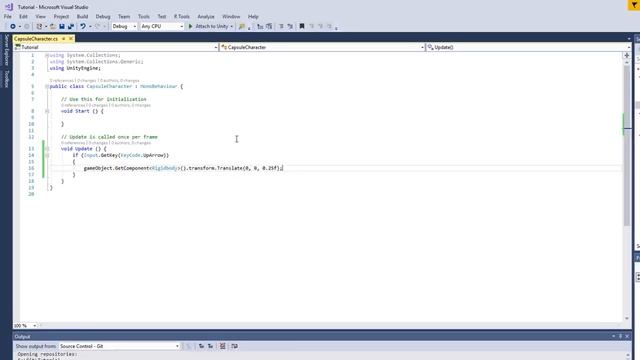Auto-hide the Output panel with the pin

click(620, 336)
